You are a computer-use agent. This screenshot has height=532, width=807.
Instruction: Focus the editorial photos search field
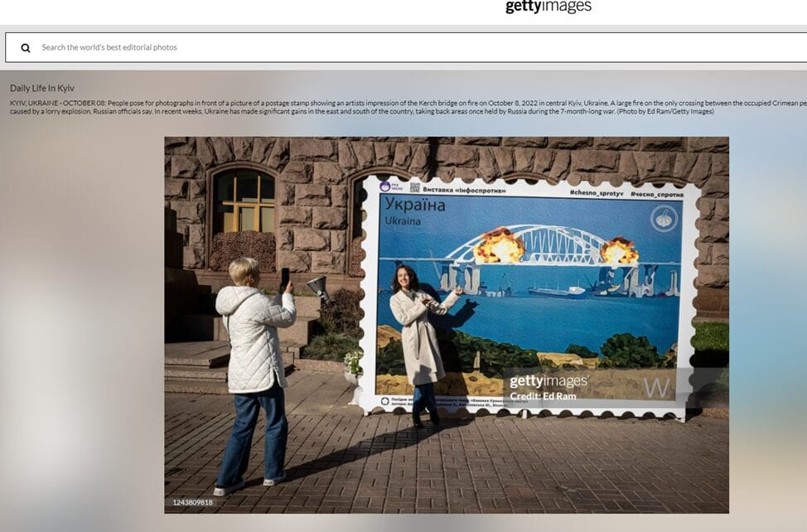(406, 47)
